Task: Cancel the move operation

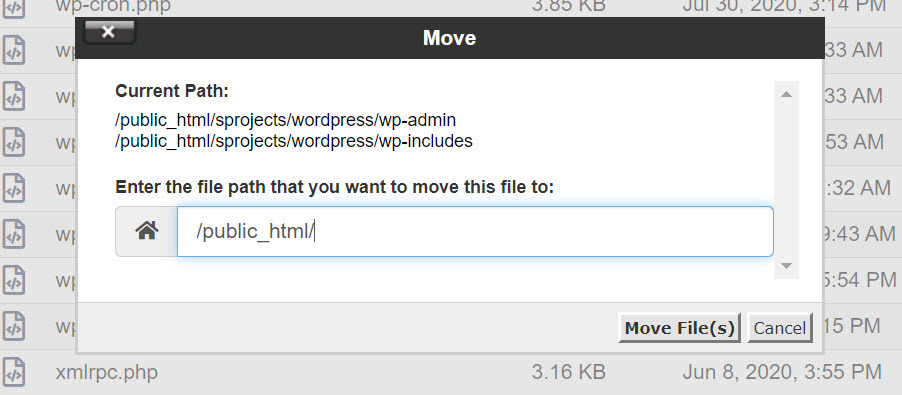Action: [x=779, y=328]
